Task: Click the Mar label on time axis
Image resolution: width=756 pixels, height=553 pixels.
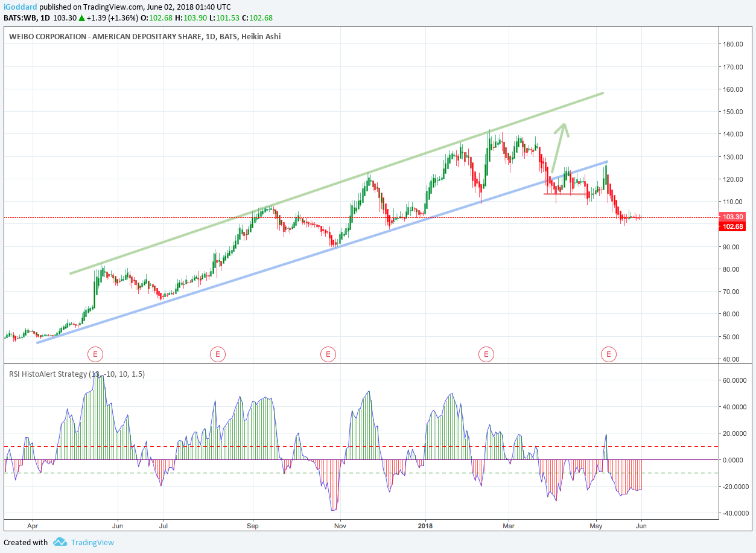Action: pos(509,525)
